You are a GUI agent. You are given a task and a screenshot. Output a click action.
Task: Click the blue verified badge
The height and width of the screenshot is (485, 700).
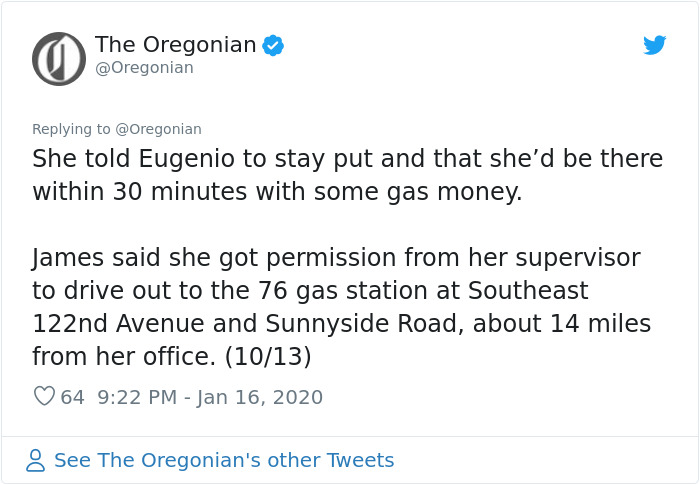[273, 45]
